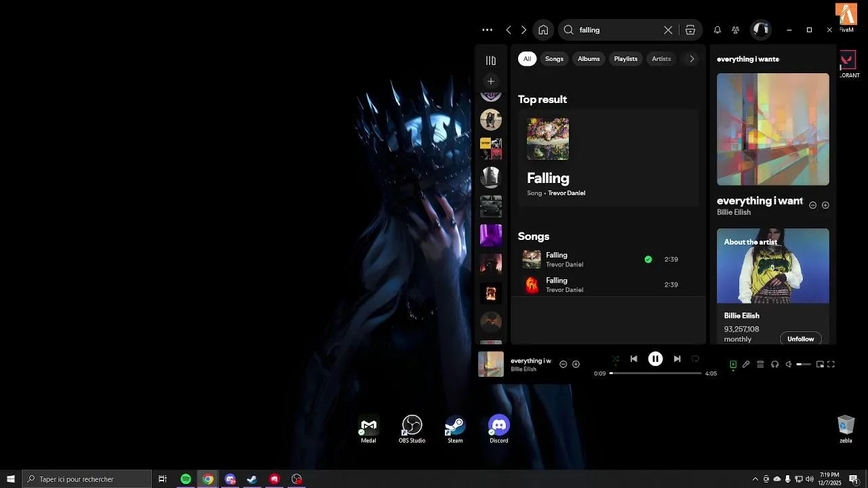This screenshot has width=868, height=488.
Task: Add to playlist via player bar plus icon
Action: [576, 364]
